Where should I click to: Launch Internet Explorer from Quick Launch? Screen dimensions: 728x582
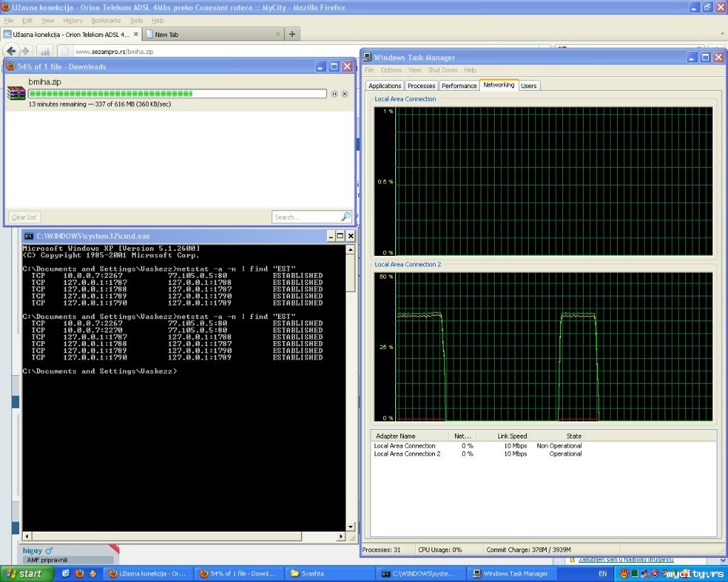pos(66,573)
